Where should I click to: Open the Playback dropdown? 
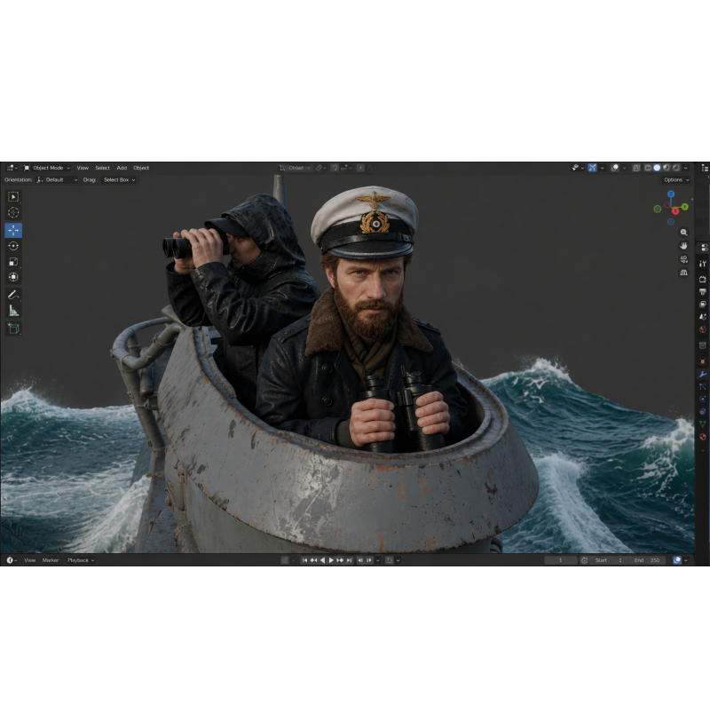coord(81,560)
